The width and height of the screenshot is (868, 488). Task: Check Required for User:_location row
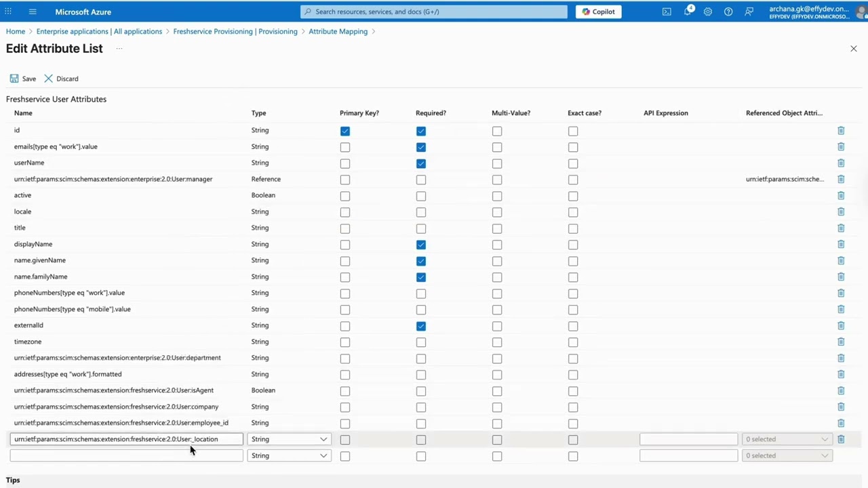(x=421, y=440)
